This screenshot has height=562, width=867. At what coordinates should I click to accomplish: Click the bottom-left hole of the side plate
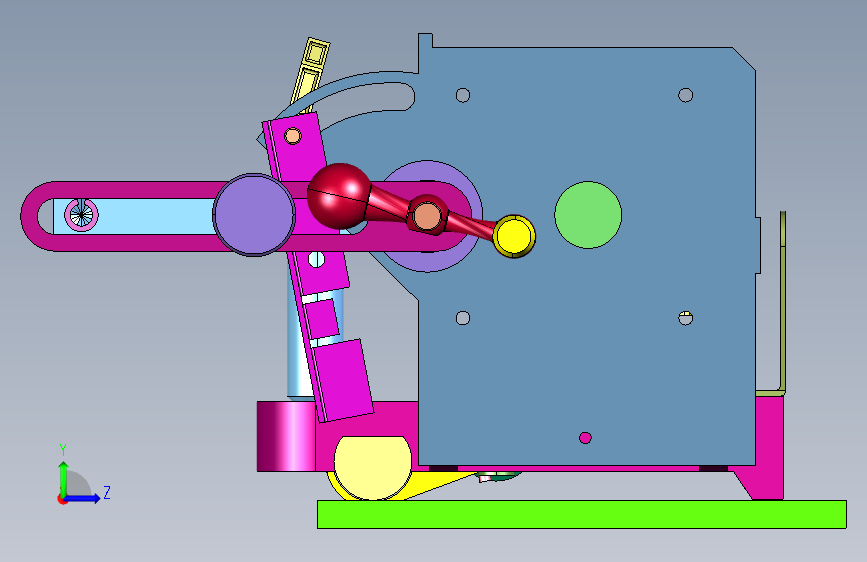coord(463,318)
